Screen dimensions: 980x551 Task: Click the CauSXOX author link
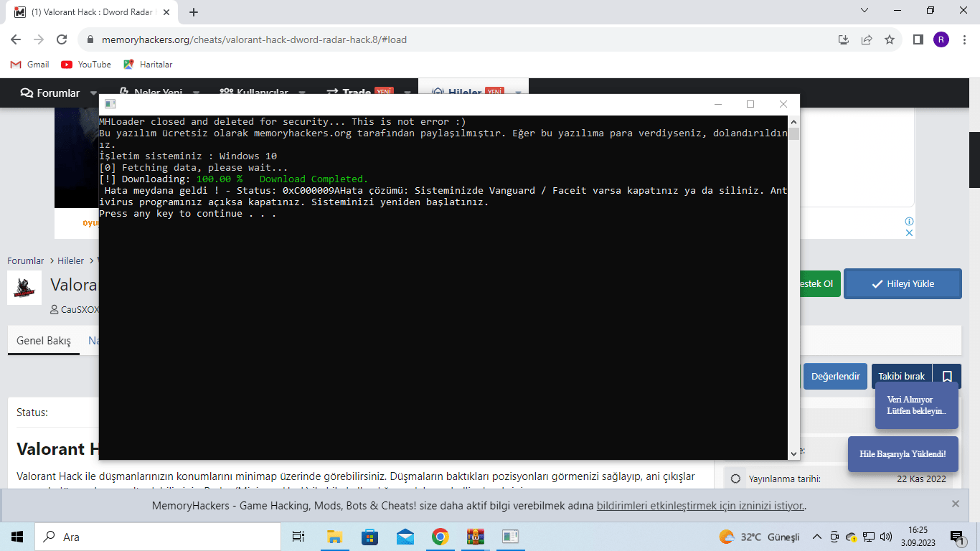[x=80, y=310]
